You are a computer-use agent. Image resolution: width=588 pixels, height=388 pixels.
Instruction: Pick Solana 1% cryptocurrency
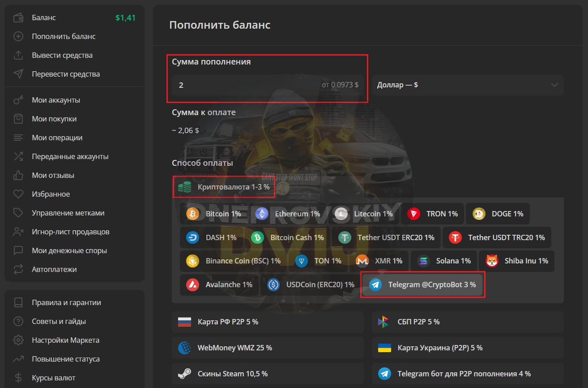coord(444,261)
